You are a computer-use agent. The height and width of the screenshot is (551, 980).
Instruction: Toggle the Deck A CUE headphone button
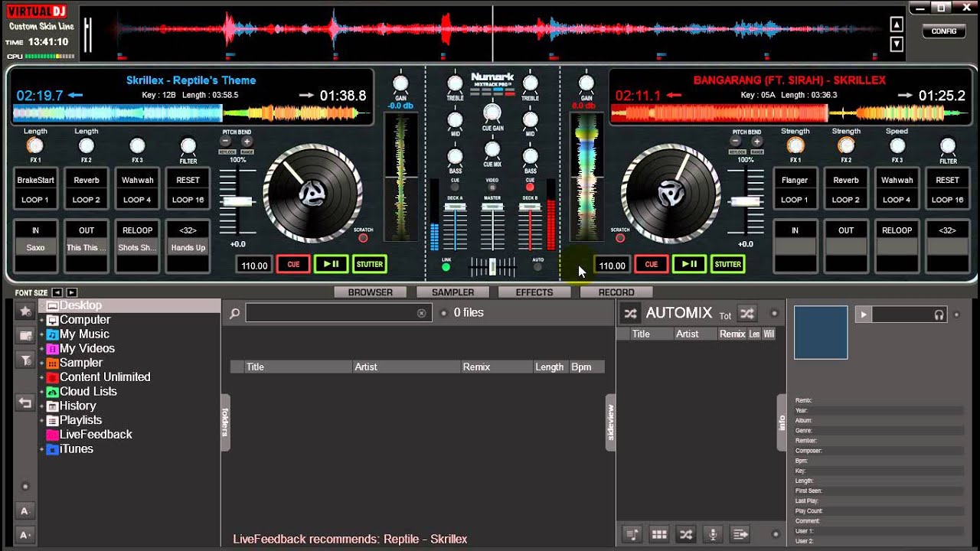455,187
